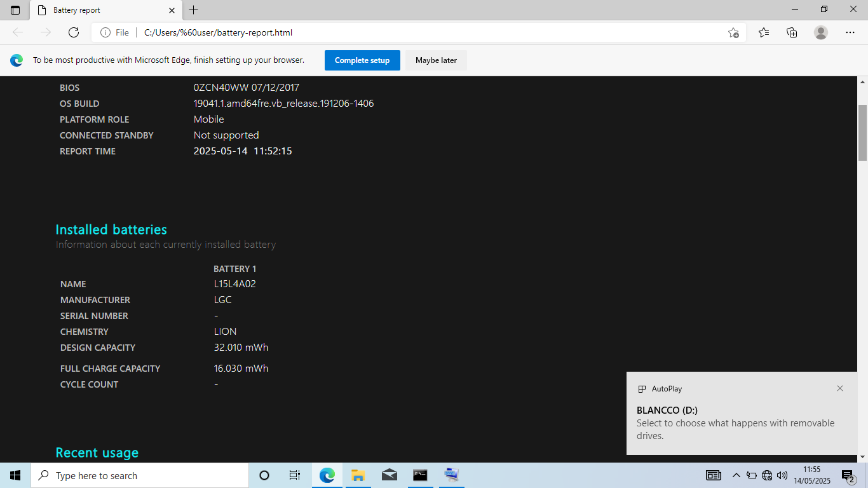Close the Battery report tab
Viewport: 868px width, 488px height.
pyautogui.click(x=172, y=10)
